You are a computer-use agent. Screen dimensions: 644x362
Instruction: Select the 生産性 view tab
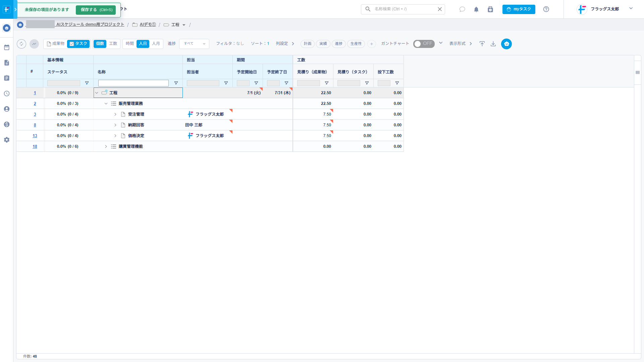356,44
